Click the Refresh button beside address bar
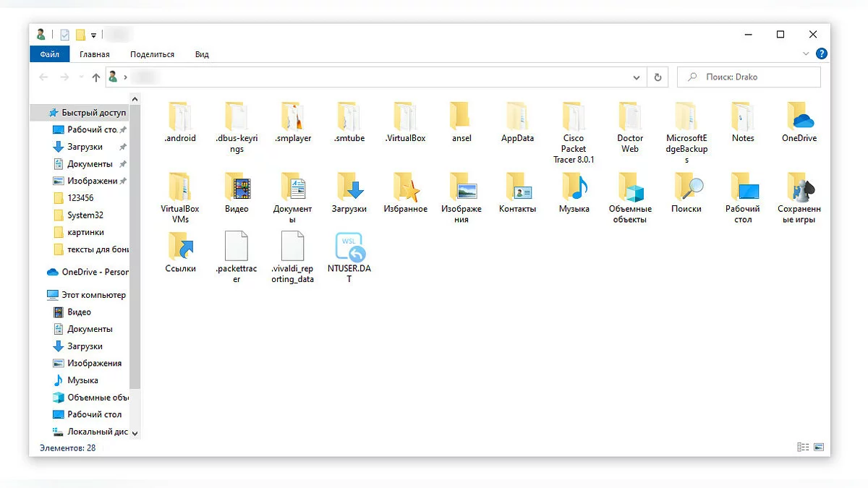 point(658,77)
